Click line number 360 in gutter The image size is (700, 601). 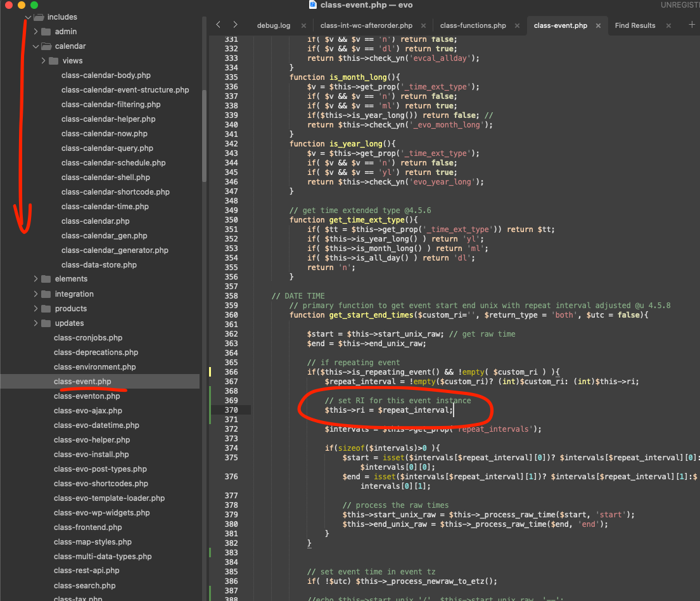231,315
